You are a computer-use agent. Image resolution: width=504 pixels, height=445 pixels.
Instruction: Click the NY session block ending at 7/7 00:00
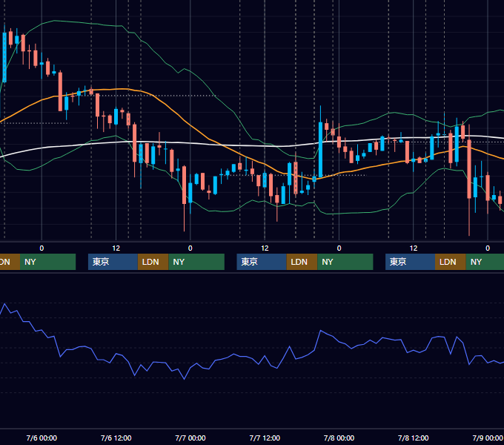[196, 262]
